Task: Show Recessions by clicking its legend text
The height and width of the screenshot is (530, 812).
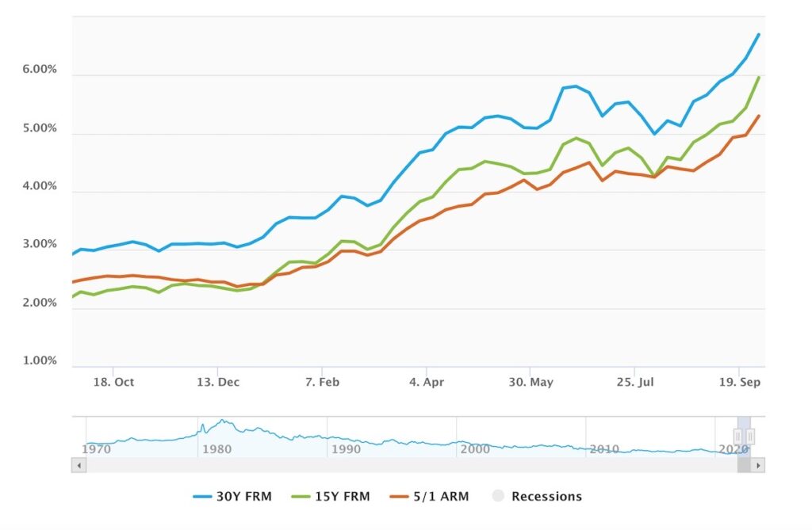Action: point(546,497)
